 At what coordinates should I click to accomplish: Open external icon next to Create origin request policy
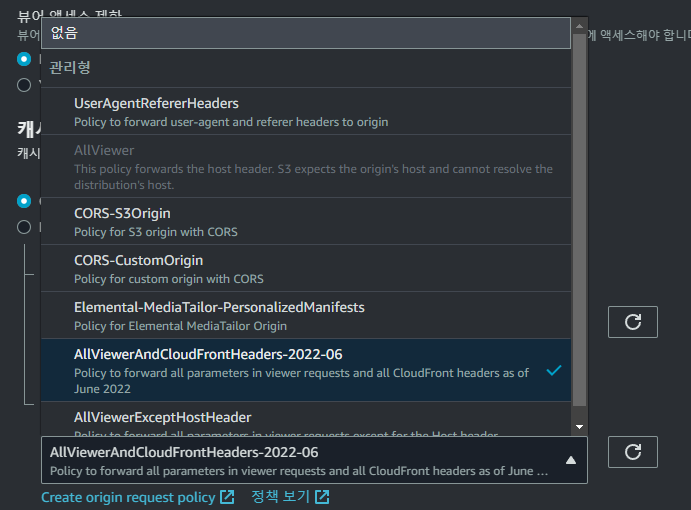click(227, 497)
